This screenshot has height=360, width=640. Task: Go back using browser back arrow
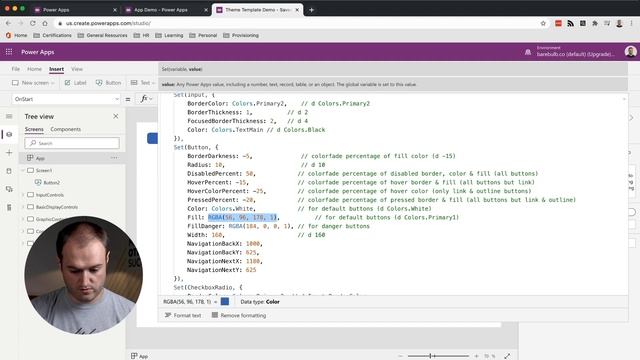[9, 23]
